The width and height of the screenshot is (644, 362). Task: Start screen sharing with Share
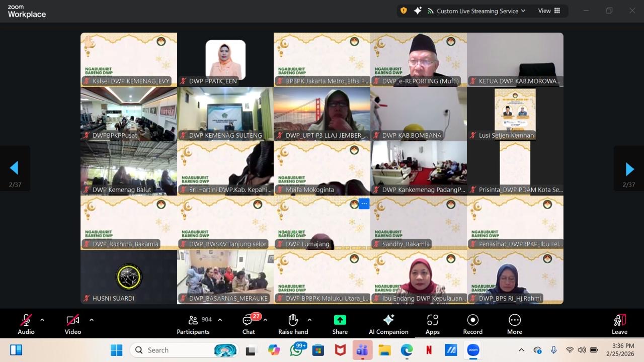(x=340, y=320)
